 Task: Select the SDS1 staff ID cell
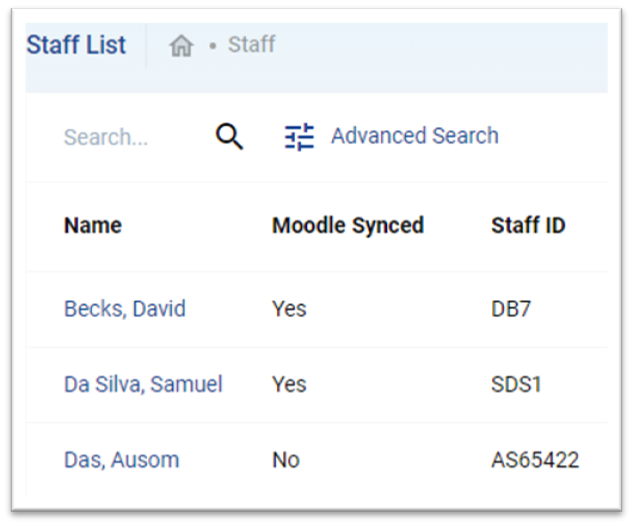coord(516,384)
